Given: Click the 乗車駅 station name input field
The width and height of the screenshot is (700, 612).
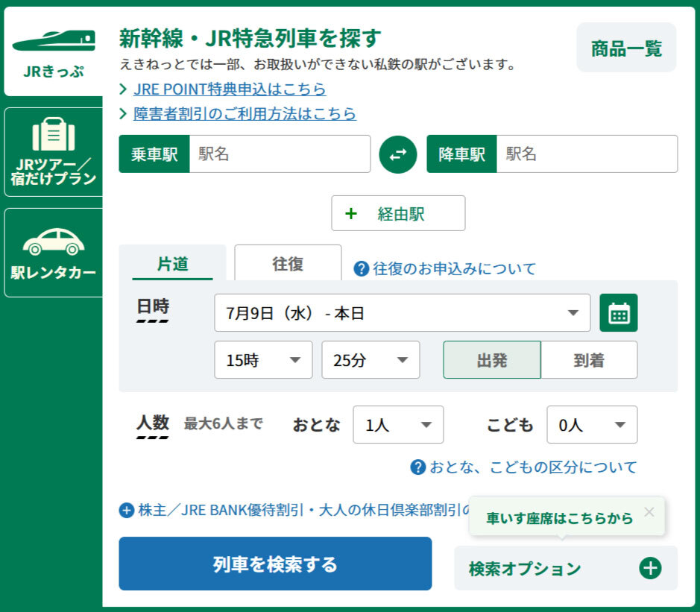Looking at the screenshot, I should coord(280,154).
